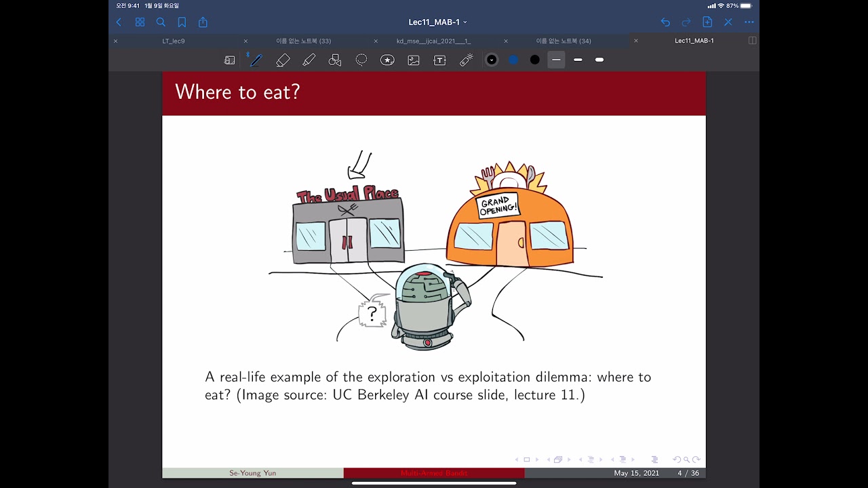Open the three-dot more options menu
This screenshot has width=868, height=488.
click(x=749, y=22)
